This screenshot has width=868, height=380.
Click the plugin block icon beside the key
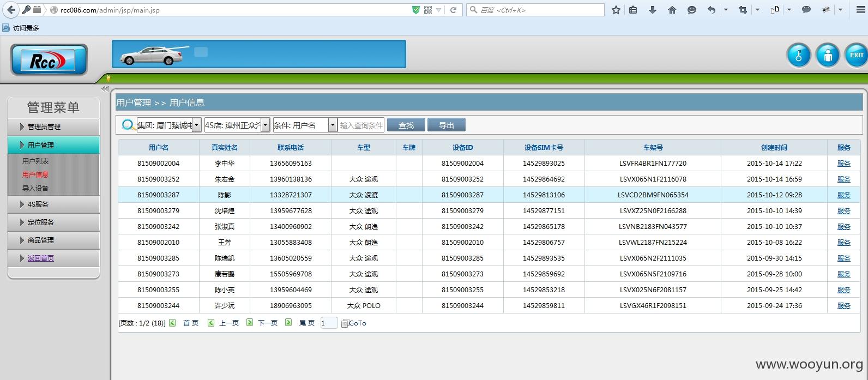pyautogui.click(x=37, y=10)
